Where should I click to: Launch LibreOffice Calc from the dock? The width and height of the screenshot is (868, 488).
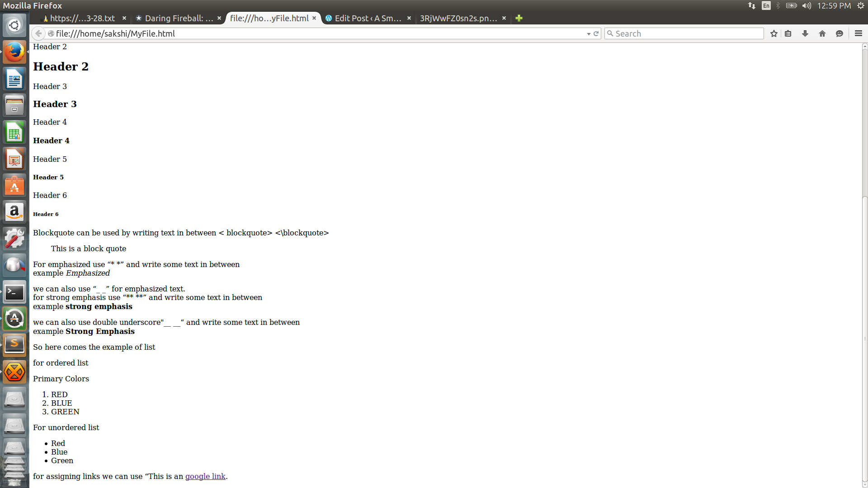click(14, 132)
